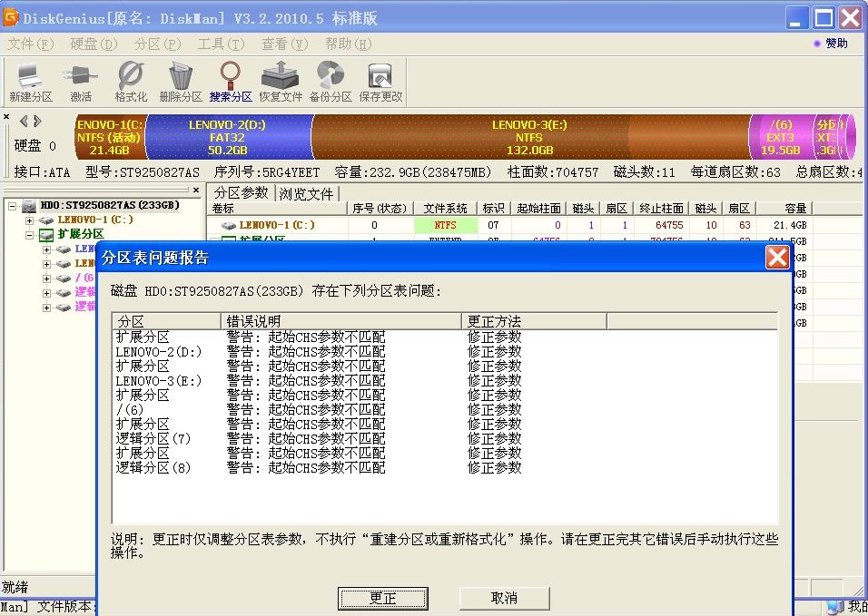Viewport: 868px width, 616px height.
Task: Minimize the DiskGenius window
Action: coord(796,18)
